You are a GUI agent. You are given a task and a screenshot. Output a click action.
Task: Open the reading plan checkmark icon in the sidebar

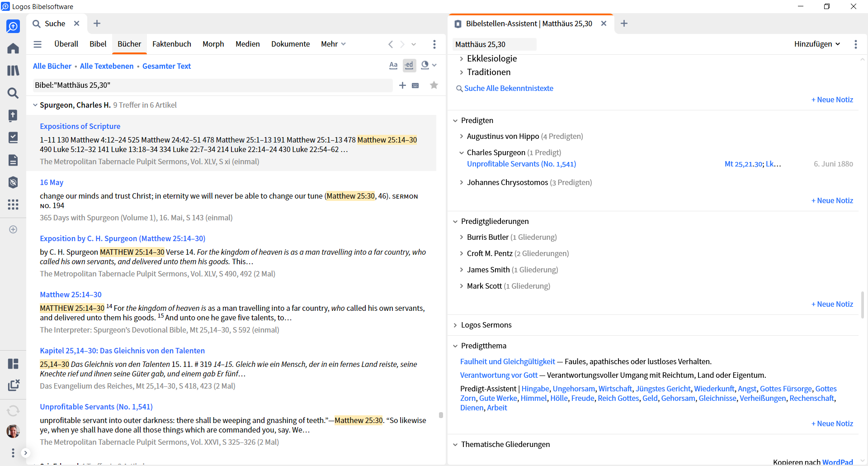[13, 138]
